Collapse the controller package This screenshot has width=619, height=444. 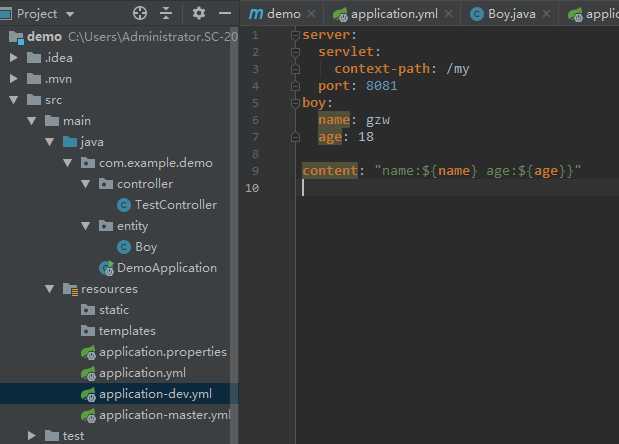pyautogui.click(x=85, y=184)
